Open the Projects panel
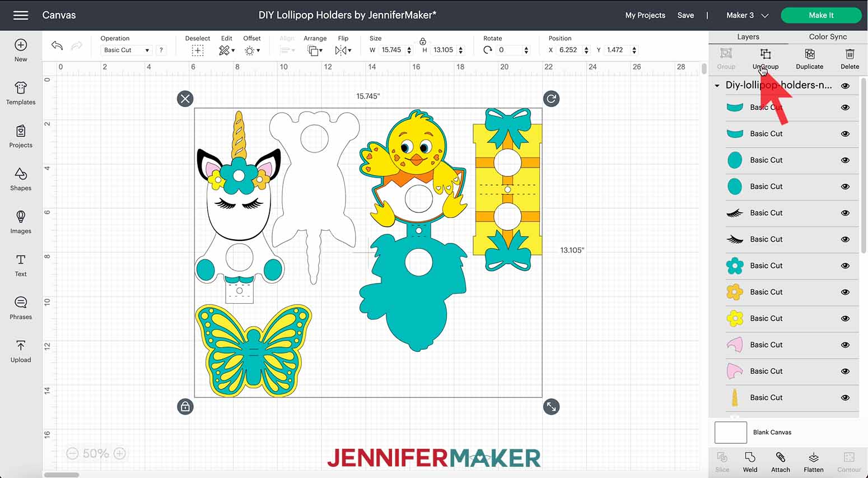This screenshot has height=478, width=868. pyautogui.click(x=21, y=136)
